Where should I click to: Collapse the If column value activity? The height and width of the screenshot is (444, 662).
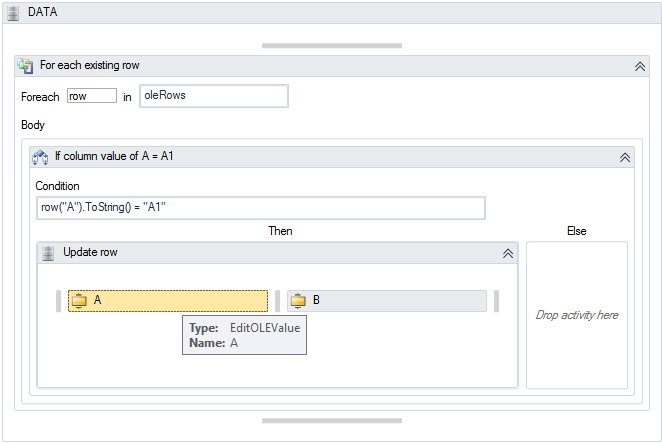coord(624,157)
